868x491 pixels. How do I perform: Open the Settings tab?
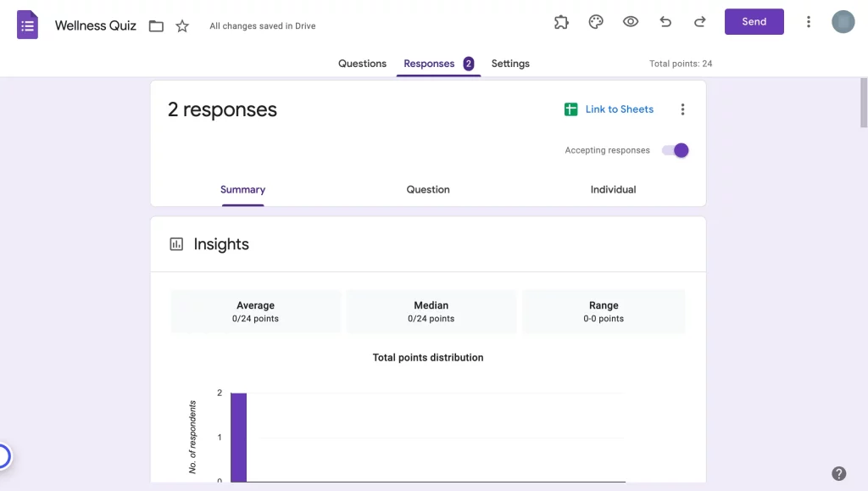pos(510,63)
